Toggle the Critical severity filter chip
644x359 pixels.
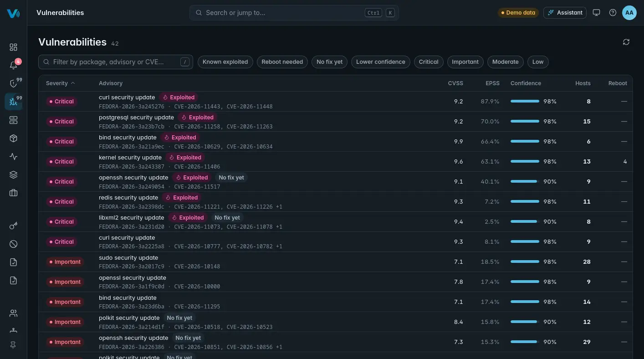click(x=429, y=62)
